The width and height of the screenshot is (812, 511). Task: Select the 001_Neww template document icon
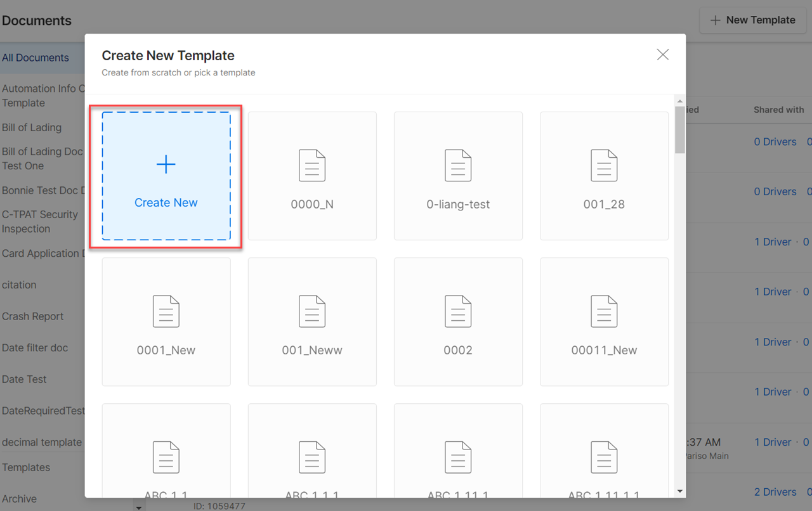pyautogui.click(x=312, y=311)
